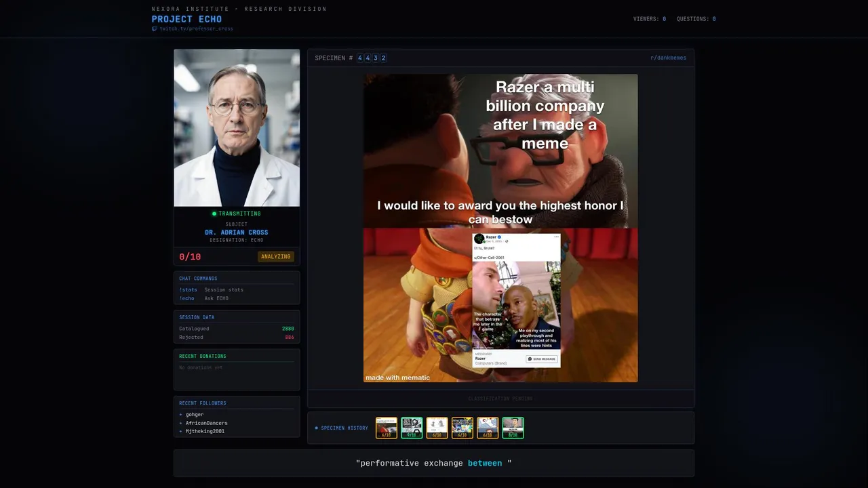Open the history thumbnail rated 8/10
Viewport: 868px width, 488px height.
(513, 428)
